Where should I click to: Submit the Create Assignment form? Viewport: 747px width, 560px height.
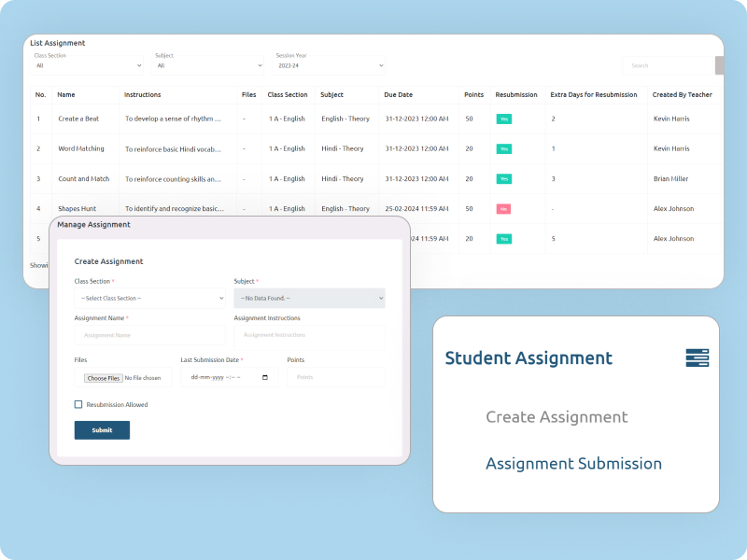102,430
